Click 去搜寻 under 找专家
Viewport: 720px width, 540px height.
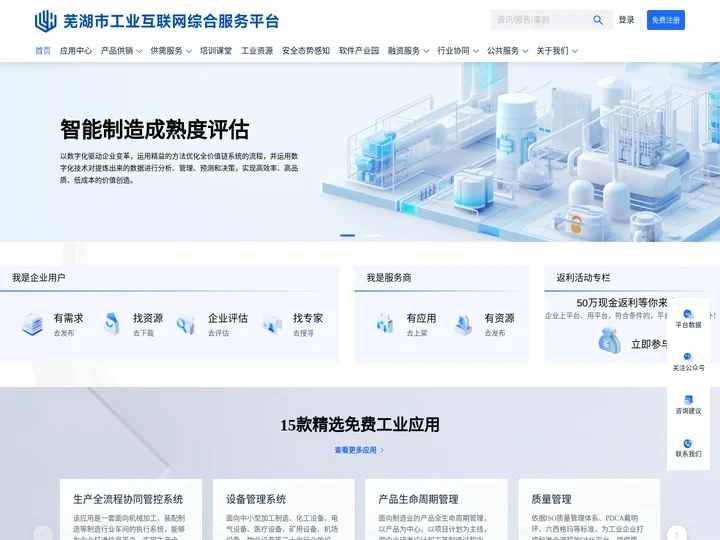click(x=304, y=333)
